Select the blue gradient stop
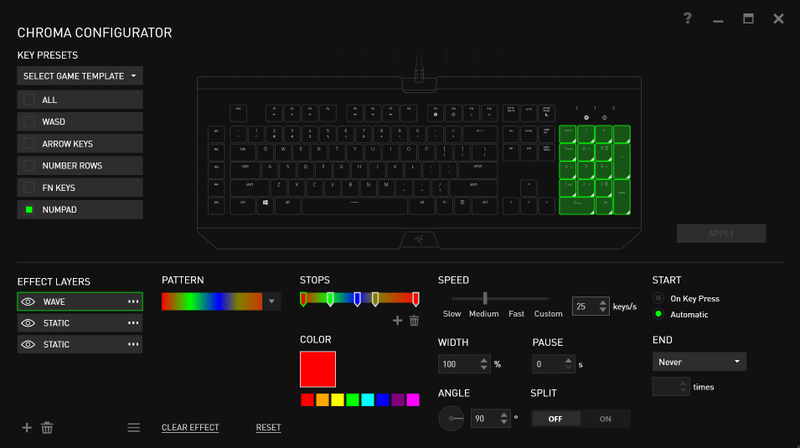 tap(357, 299)
